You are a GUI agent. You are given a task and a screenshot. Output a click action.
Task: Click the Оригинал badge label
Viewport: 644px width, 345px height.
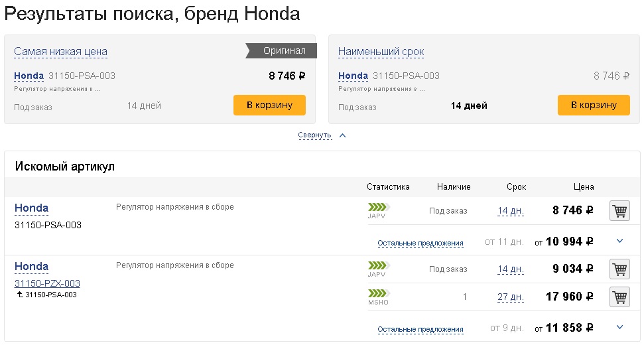coord(284,50)
